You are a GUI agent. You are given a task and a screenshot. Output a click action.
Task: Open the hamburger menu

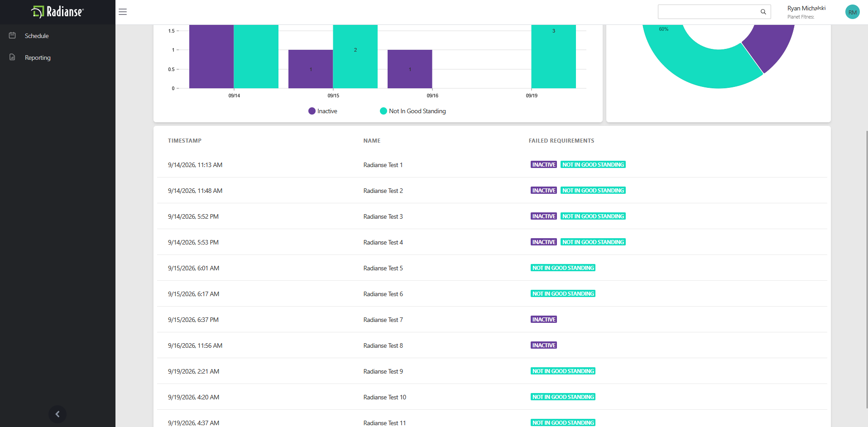123,12
